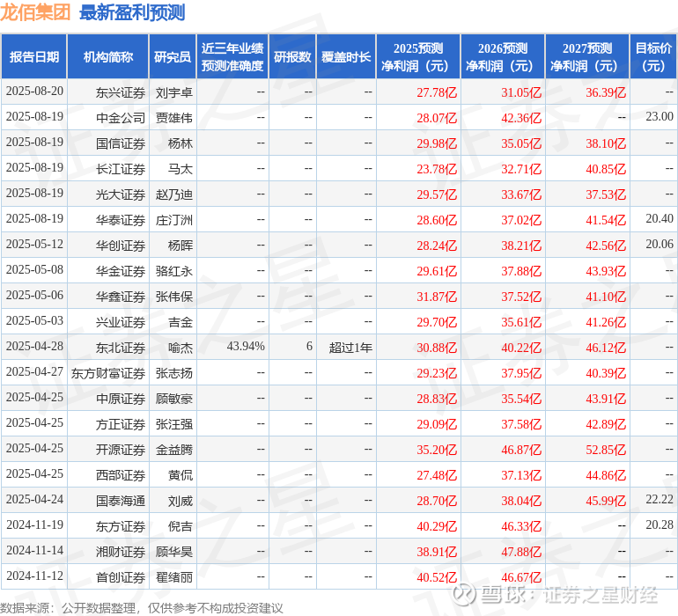Click the 龙佰集团 title text
Viewport: 678px width, 616px height.
tap(35, 12)
